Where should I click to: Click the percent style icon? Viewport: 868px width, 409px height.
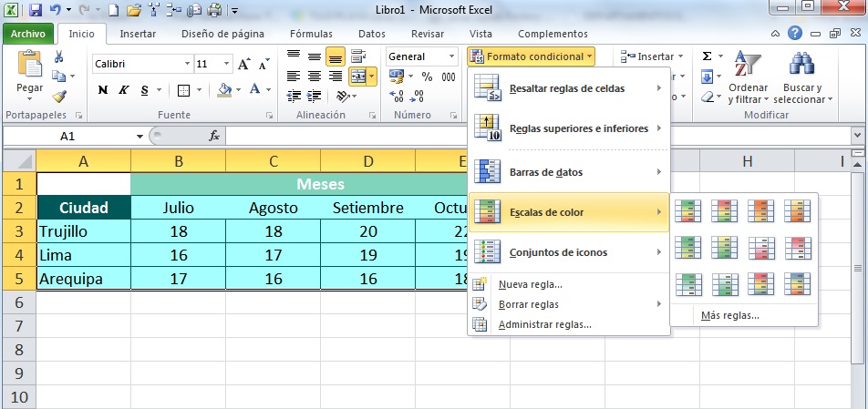[x=427, y=77]
